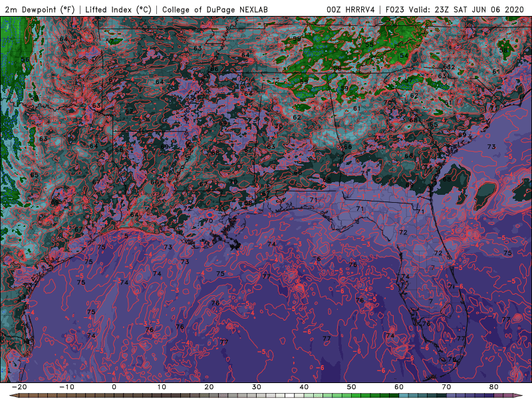Click the 20 label on color scale

[209, 387]
